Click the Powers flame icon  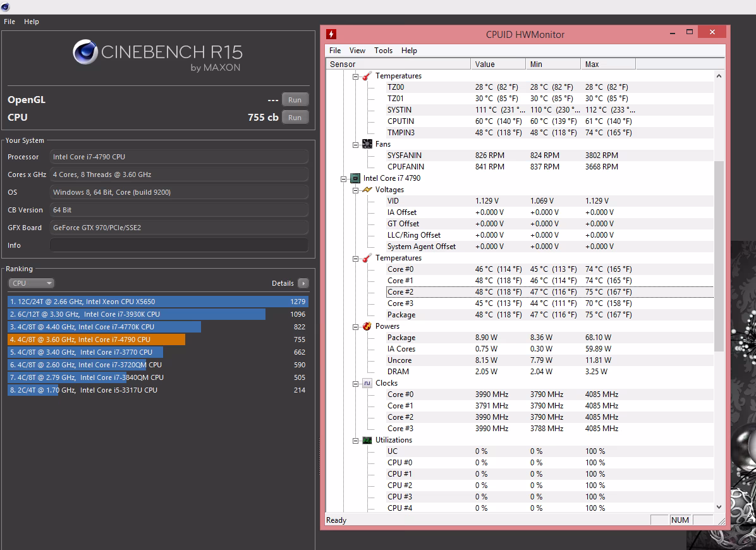click(x=367, y=326)
